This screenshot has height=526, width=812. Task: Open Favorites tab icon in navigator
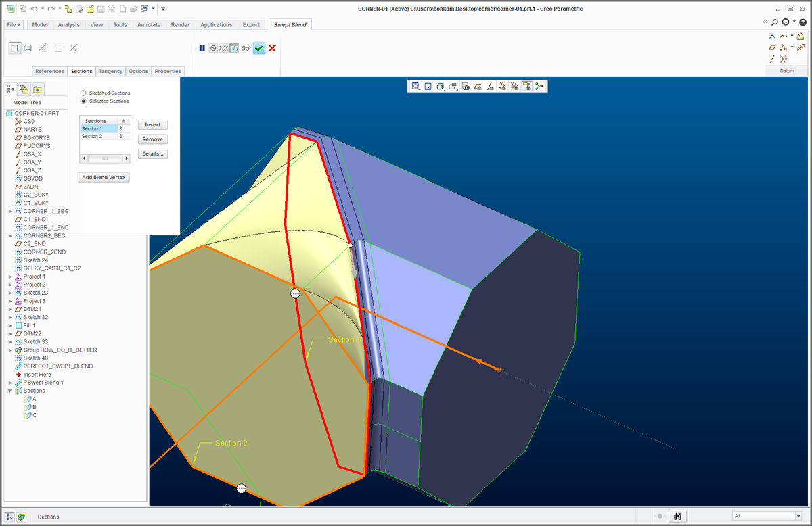pos(37,89)
